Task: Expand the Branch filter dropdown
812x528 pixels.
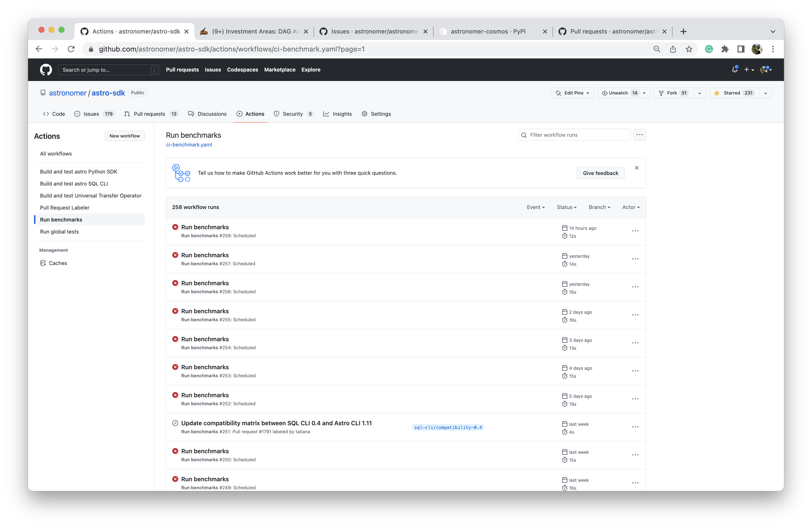Action: coord(599,207)
